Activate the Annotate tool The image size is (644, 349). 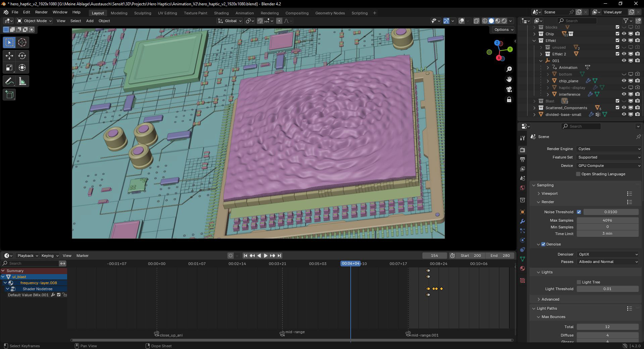9,81
